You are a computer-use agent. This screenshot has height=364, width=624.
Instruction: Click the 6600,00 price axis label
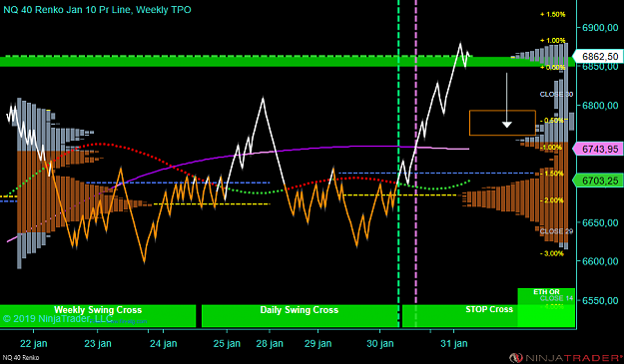[600, 261]
